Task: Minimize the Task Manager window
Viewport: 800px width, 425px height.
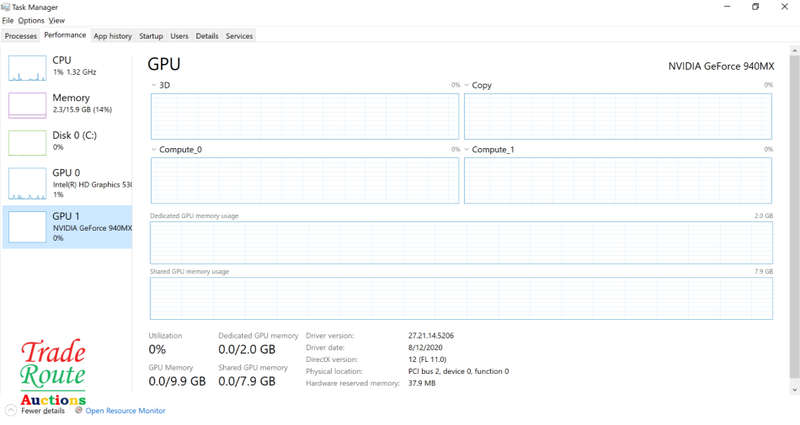Action: (727, 7)
